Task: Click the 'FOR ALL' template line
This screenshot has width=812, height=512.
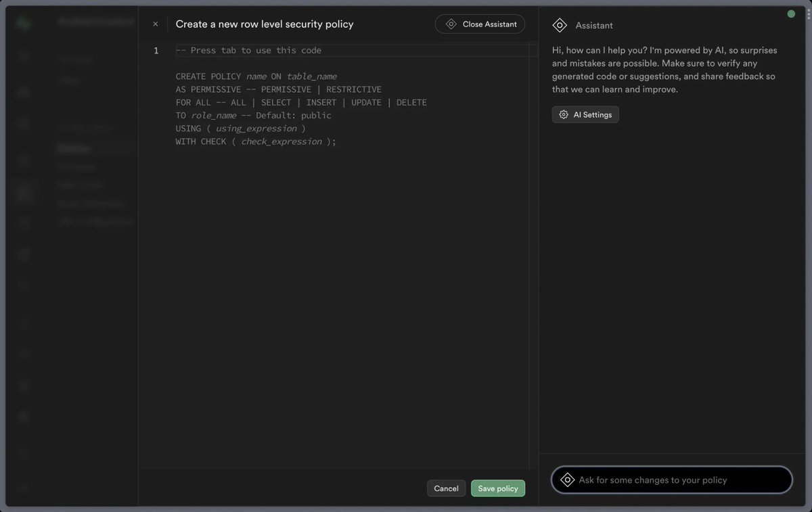Action: (x=301, y=102)
